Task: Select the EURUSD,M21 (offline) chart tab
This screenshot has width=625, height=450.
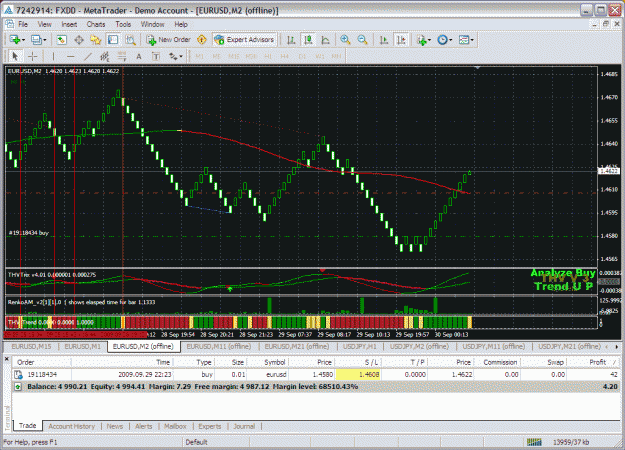Action: (297, 347)
